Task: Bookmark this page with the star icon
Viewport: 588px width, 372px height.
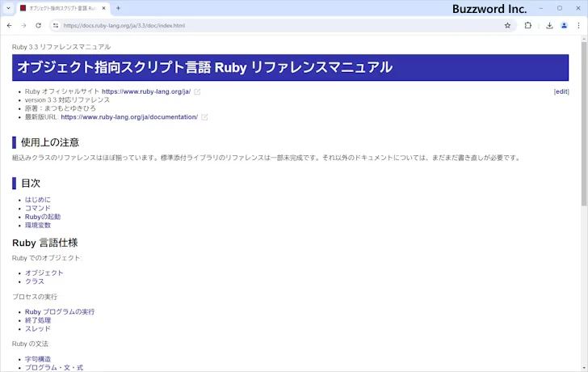Action: (x=507, y=26)
